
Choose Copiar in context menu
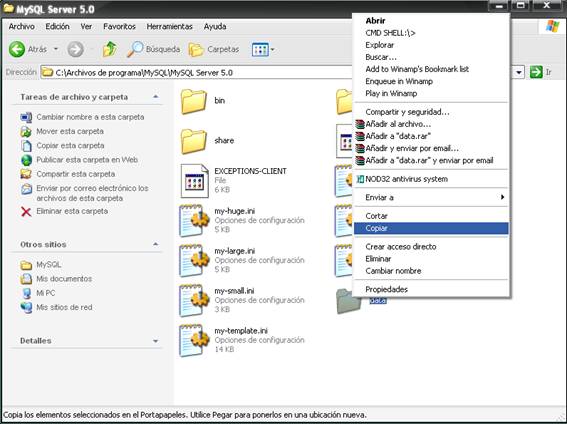coord(431,228)
